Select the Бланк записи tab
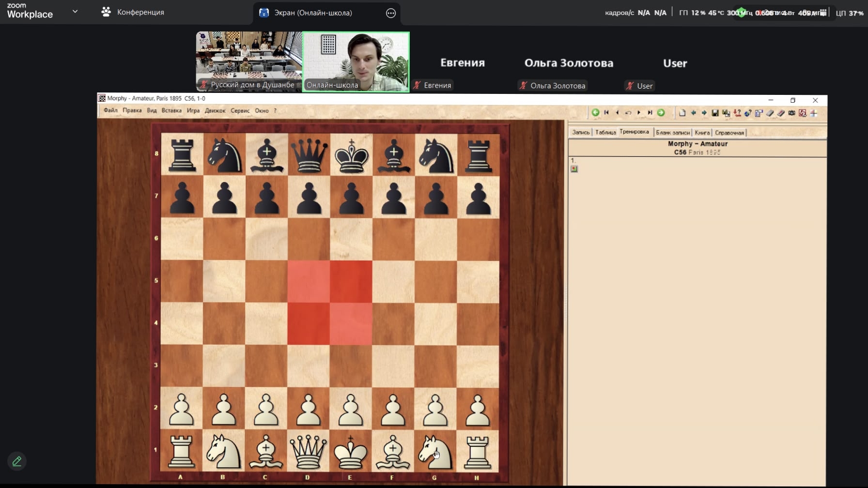This screenshot has height=488, width=868. (673, 133)
